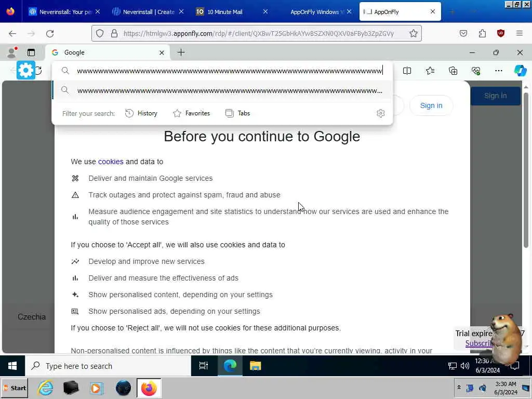Open Firefox tracking protection shield
This screenshot has height=399, width=532.
(x=99, y=33)
